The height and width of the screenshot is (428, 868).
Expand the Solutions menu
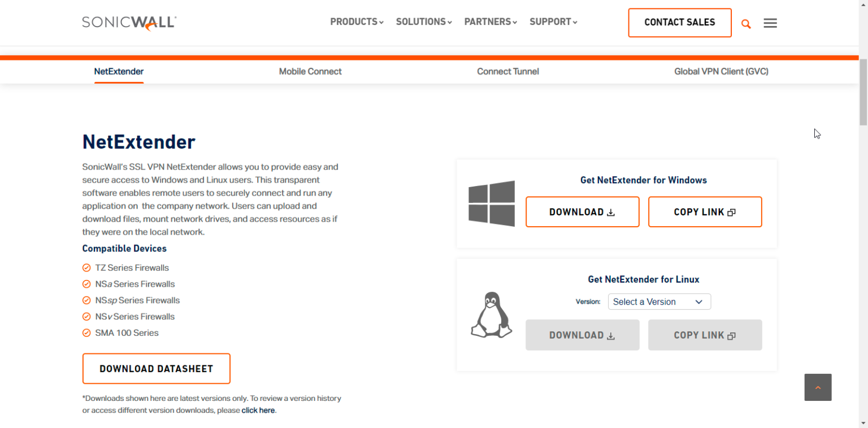(424, 22)
